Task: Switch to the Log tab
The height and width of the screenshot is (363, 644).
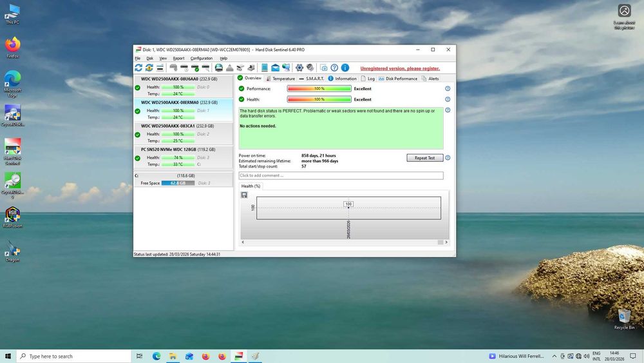Action: pos(368,79)
